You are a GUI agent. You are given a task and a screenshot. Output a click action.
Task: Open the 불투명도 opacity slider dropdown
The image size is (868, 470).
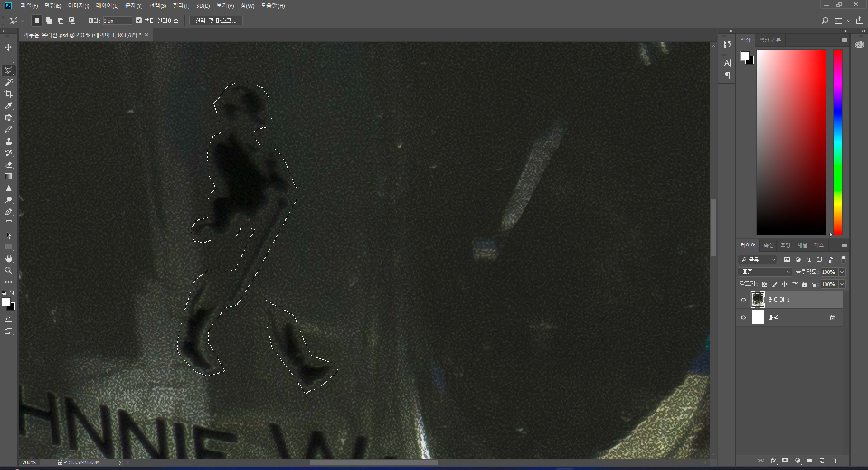pyautogui.click(x=842, y=272)
